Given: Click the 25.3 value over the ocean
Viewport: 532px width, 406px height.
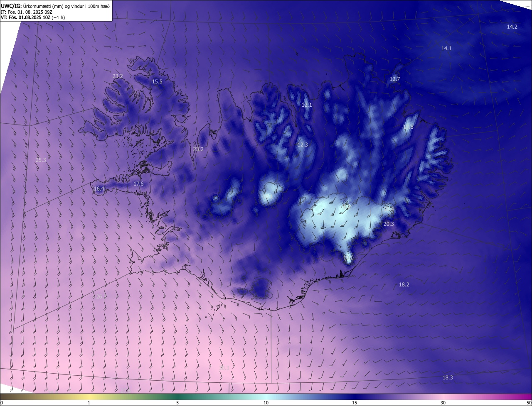Looking at the screenshot, I should 41,160.
